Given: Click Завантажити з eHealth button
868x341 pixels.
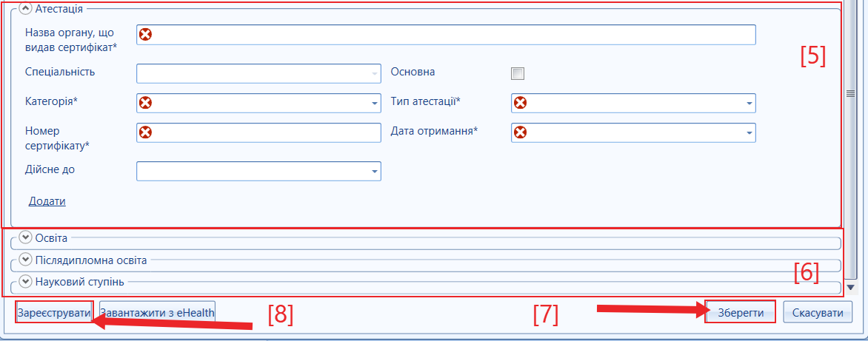Looking at the screenshot, I should pos(157,313).
